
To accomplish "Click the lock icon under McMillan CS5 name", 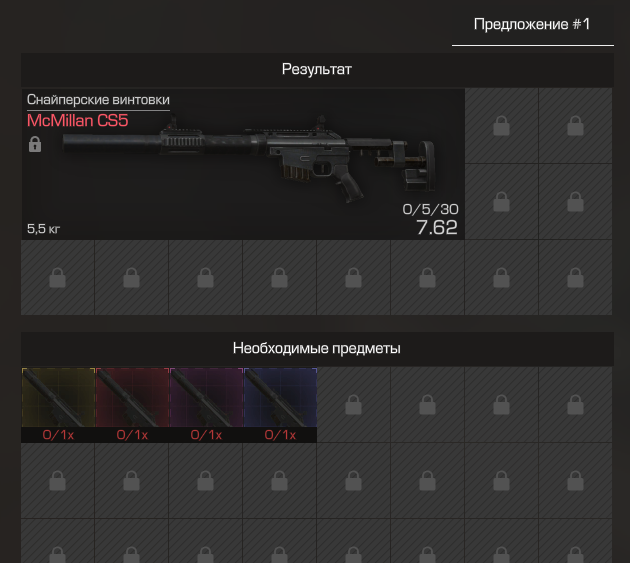I will pyautogui.click(x=35, y=144).
